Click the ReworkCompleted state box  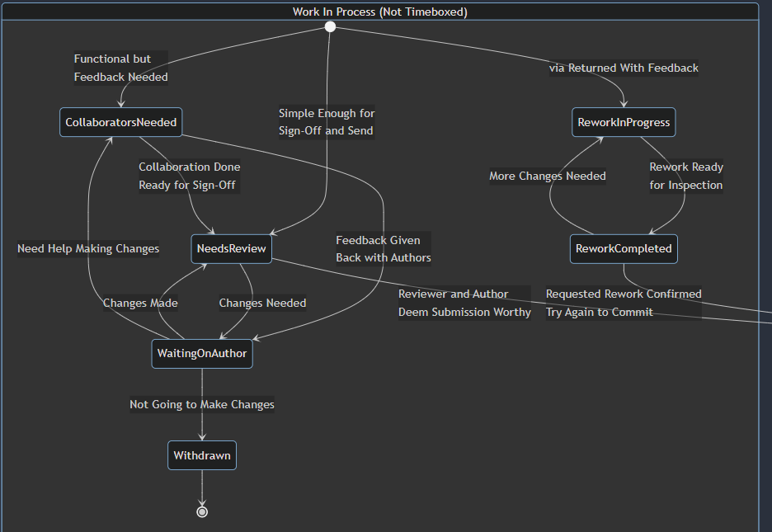coord(624,248)
